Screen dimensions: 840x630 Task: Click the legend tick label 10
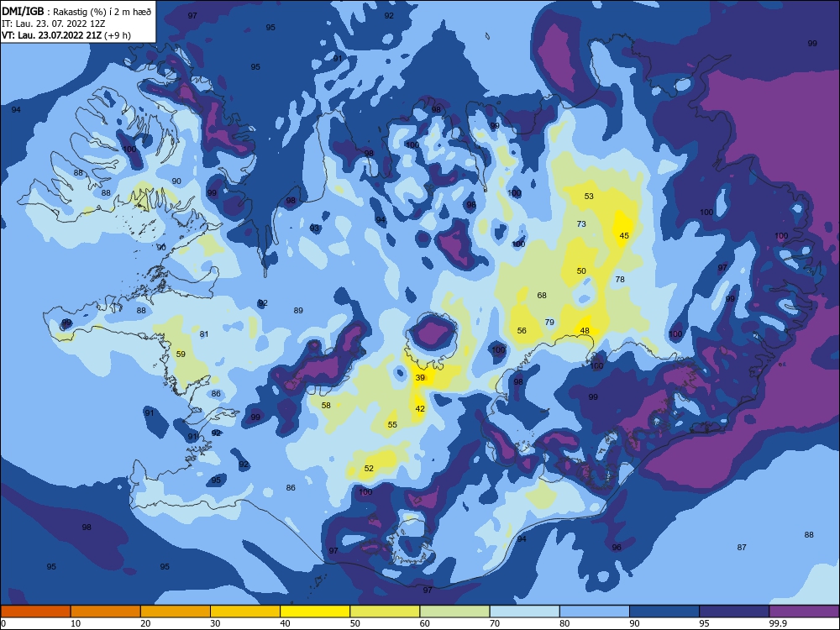click(76, 623)
